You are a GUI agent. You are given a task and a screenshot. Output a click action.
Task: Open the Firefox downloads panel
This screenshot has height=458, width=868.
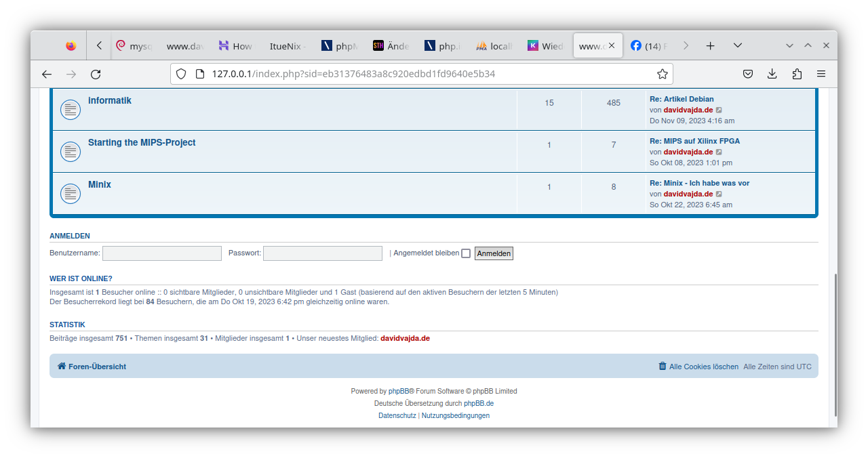coord(772,74)
